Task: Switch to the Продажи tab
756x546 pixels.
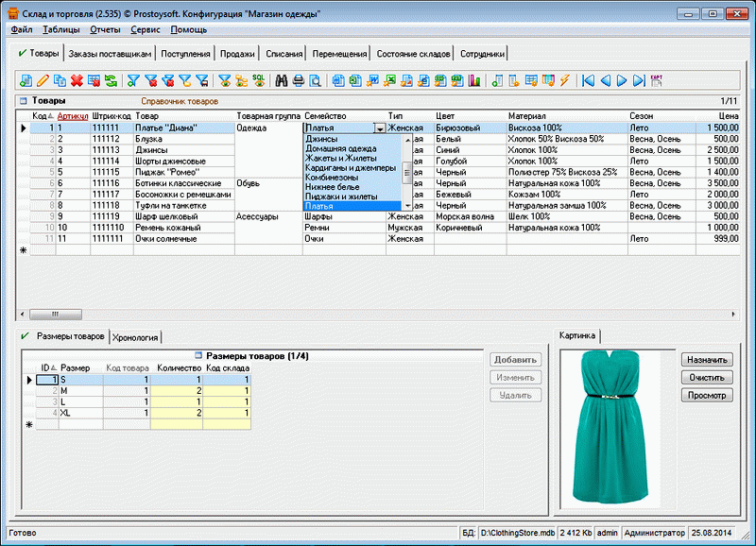Action: tap(237, 54)
